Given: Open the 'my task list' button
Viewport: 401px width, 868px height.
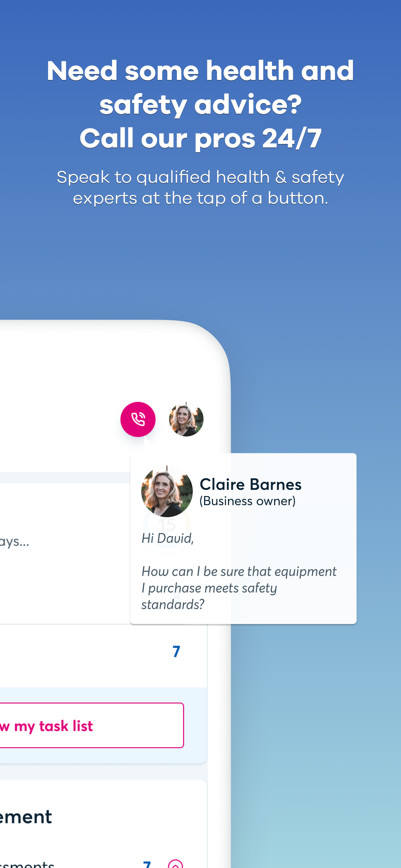Looking at the screenshot, I should click(92, 726).
